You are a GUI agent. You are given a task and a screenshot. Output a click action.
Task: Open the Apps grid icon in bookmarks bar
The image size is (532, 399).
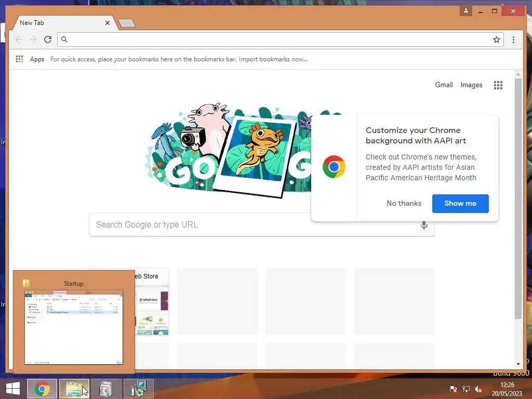click(x=19, y=59)
